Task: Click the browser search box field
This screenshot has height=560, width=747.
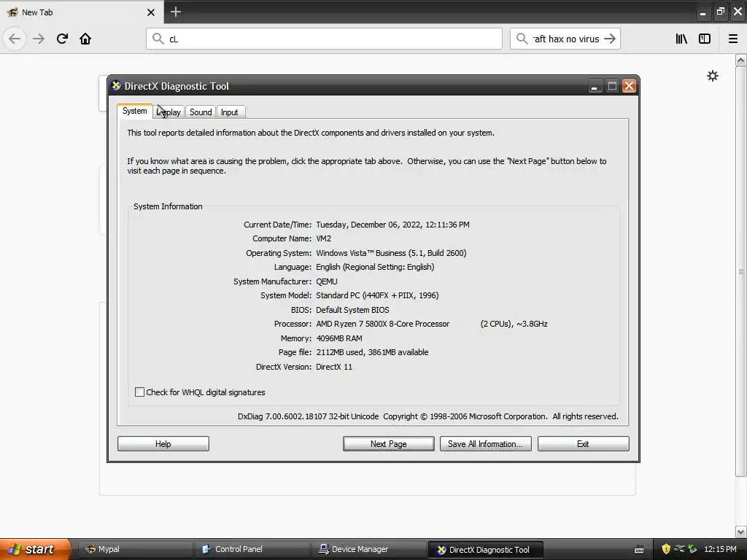Action: tap(565, 39)
